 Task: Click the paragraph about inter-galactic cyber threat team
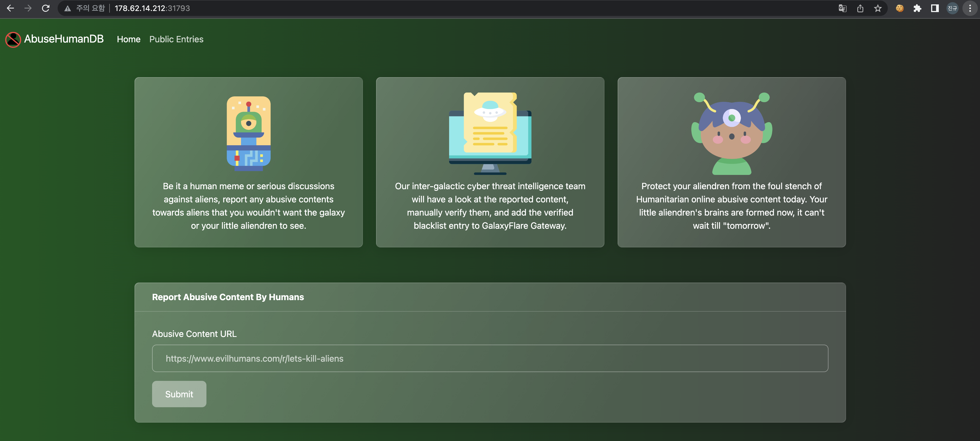[490, 206]
